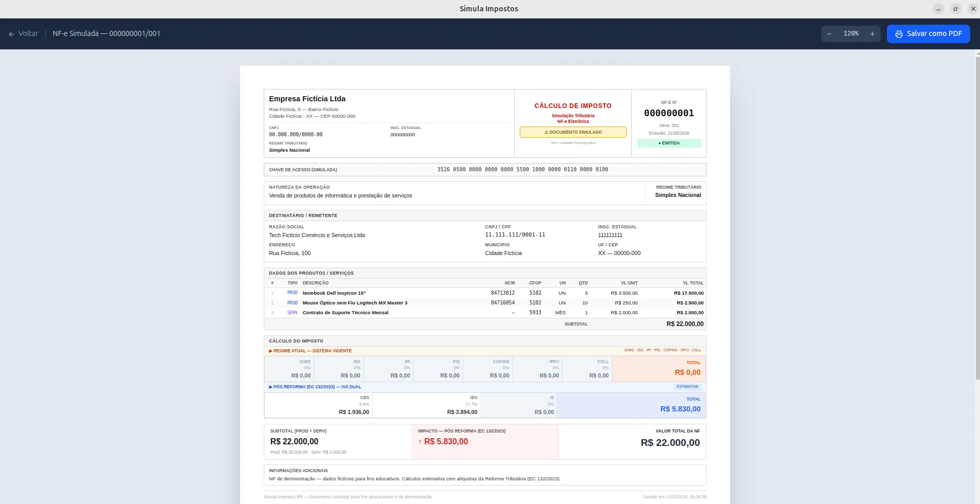The image size is (980, 504).
Task: Click the 120% zoom level display
Action: pos(851,34)
